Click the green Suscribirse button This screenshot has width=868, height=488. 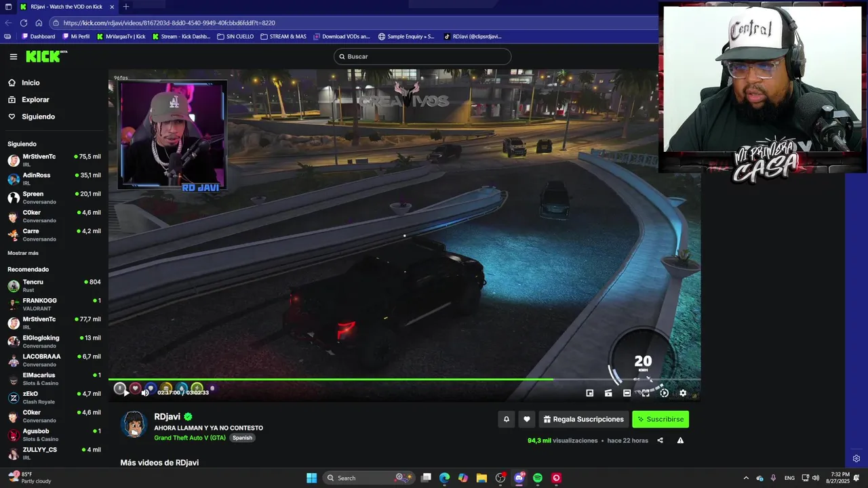point(660,420)
